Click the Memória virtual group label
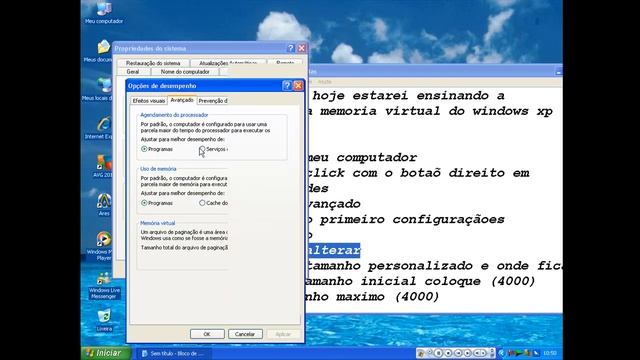 click(x=158, y=223)
